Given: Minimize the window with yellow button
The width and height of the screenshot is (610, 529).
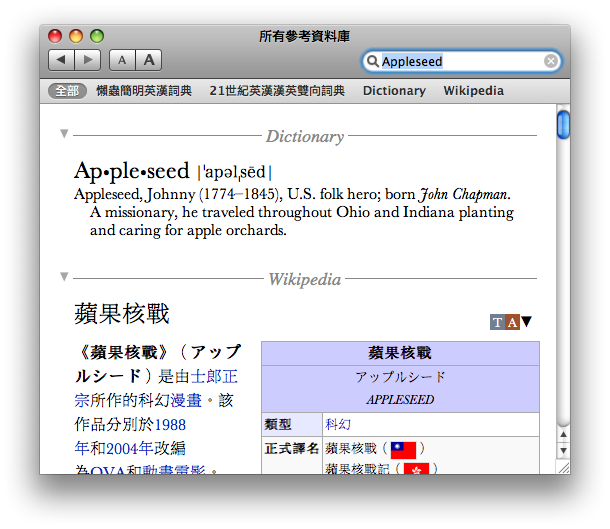Looking at the screenshot, I should coord(76,36).
